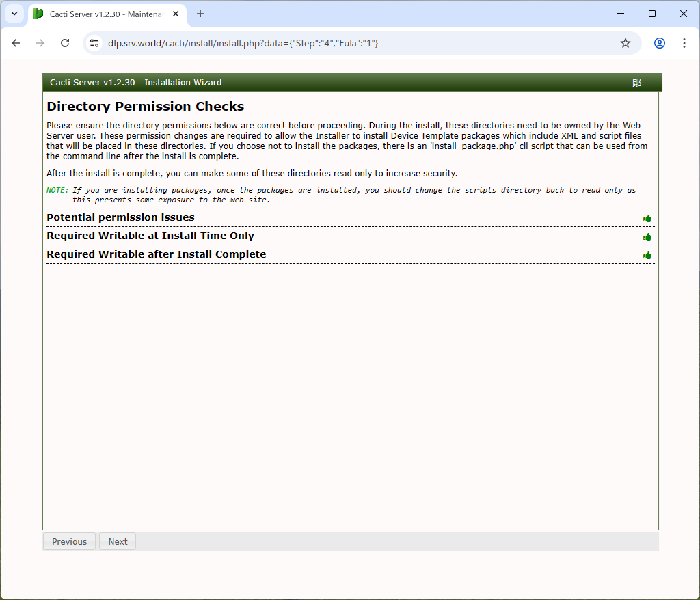Open Chrome's three-dot menu
The height and width of the screenshot is (600, 700).
point(684,43)
